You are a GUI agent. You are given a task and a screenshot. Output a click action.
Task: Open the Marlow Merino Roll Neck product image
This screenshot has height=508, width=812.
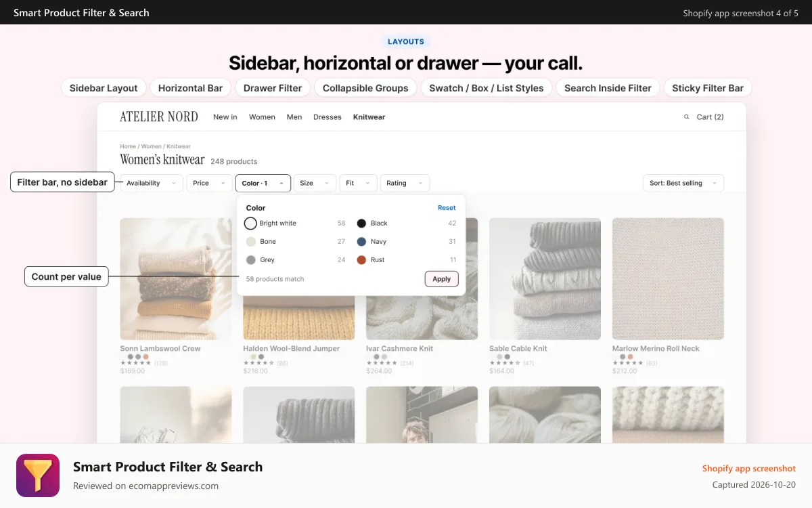tap(668, 278)
